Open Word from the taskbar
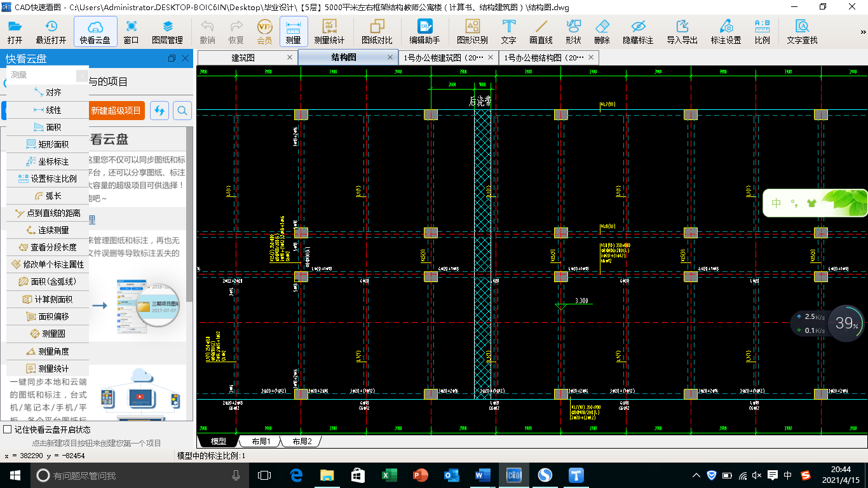868x488 pixels. pos(482,475)
